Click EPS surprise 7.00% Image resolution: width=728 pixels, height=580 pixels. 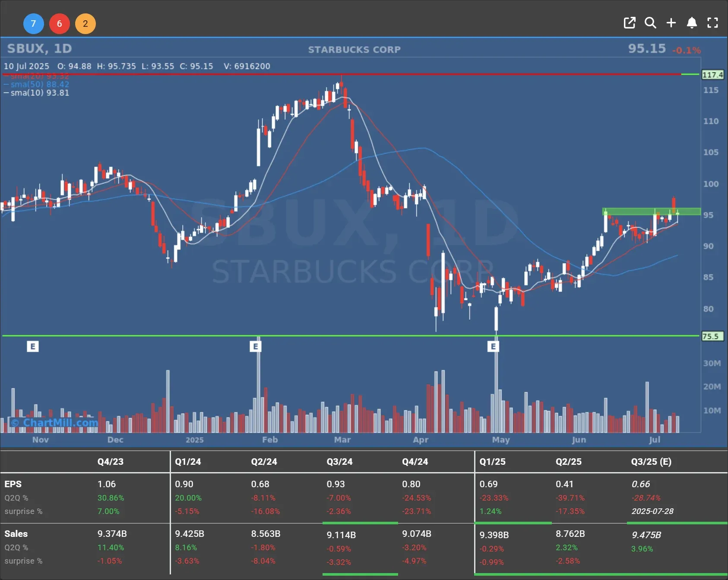(x=108, y=511)
